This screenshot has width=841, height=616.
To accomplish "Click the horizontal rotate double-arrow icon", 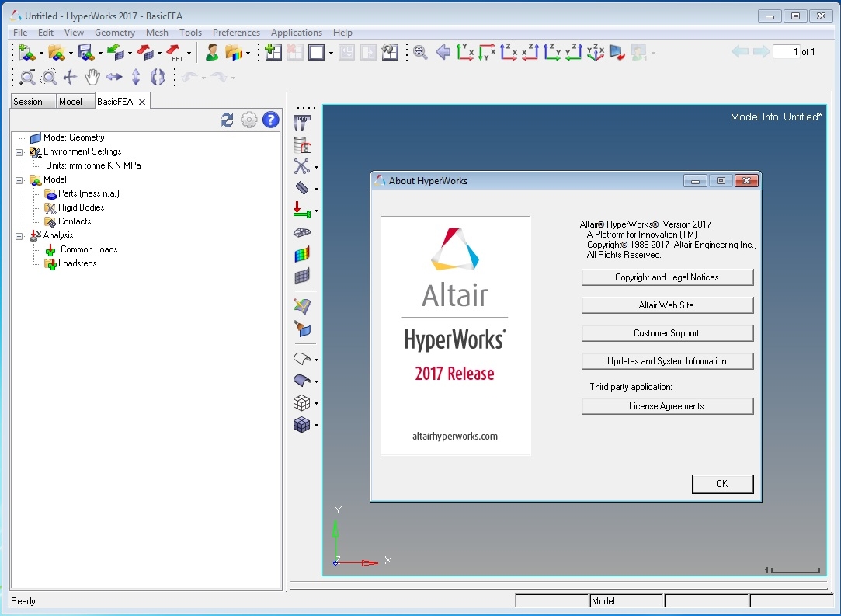I will [x=113, y=77].
